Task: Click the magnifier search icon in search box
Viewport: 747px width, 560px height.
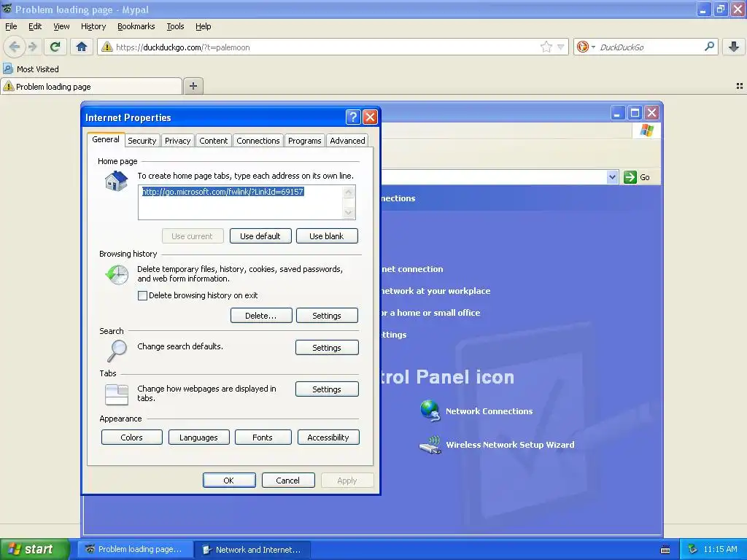Action: click(x=709, y=47)
